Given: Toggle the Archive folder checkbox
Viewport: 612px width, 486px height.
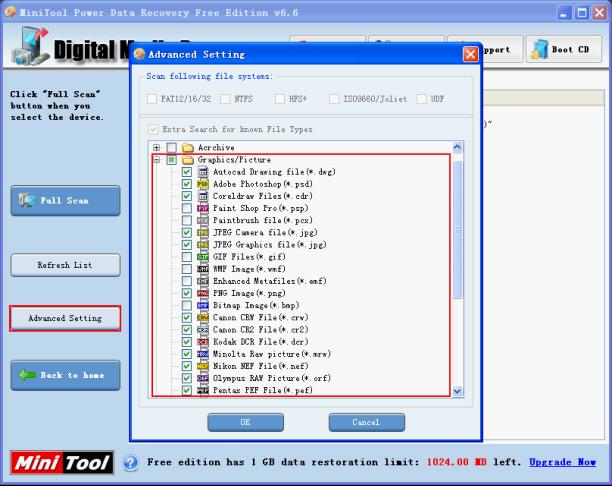Looking at the screenshot, I should [171, 148].
